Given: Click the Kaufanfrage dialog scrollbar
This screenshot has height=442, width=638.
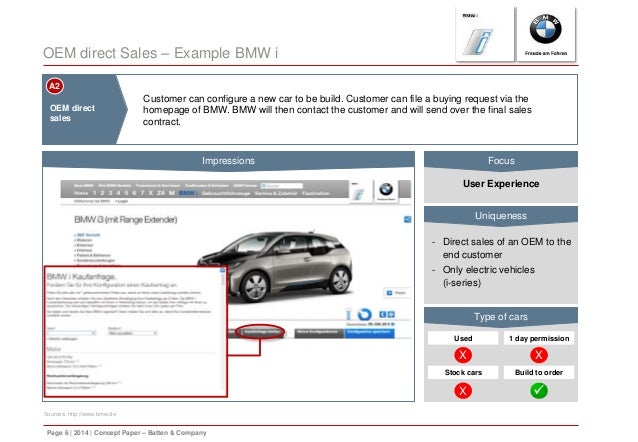Looking at the screenshot, I should [x=223, y=330].
